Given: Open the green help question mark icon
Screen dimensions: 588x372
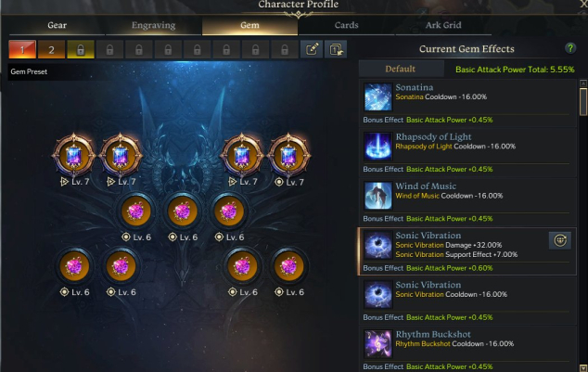Looking at the screenshot, I should (x=570, y=48).
